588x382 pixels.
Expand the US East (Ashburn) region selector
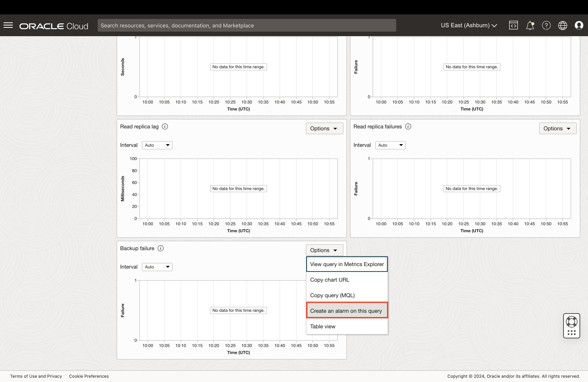(469, 25)
